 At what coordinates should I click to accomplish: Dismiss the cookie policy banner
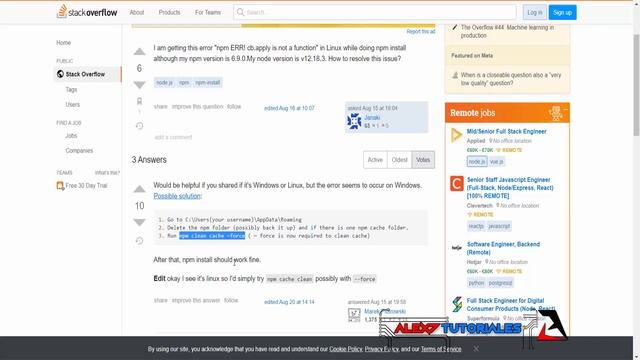pyautogui.click(x=476, y=349)
